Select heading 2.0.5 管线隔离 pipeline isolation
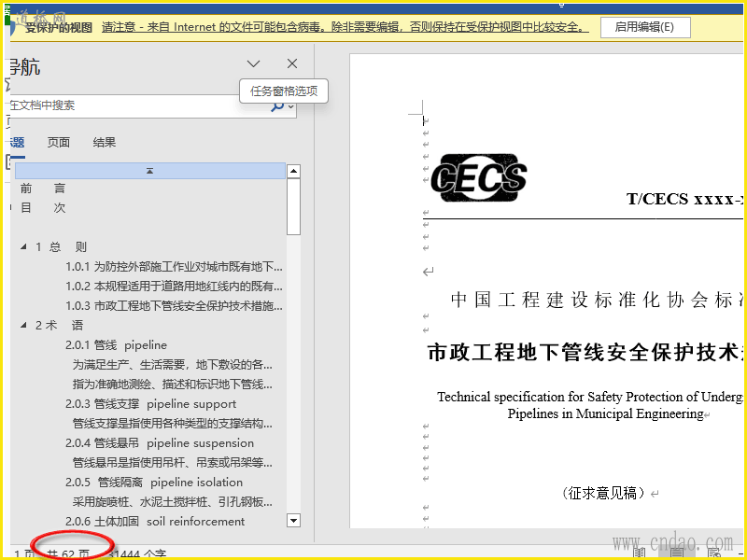 coord(154,482)
